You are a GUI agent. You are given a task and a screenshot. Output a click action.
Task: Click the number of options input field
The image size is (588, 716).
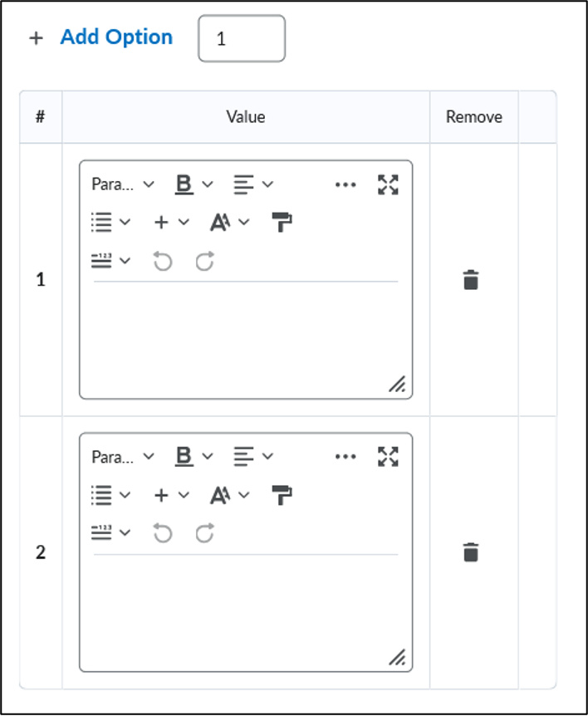242,38
